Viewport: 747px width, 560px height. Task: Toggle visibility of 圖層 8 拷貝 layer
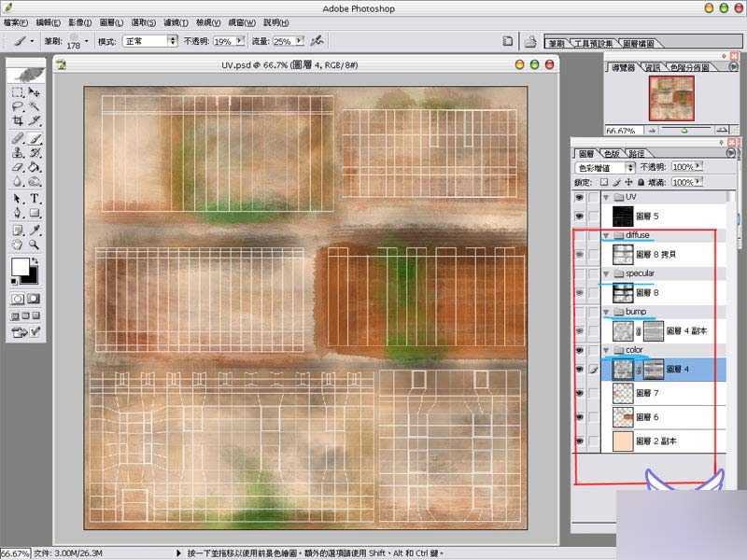point(579,254)
